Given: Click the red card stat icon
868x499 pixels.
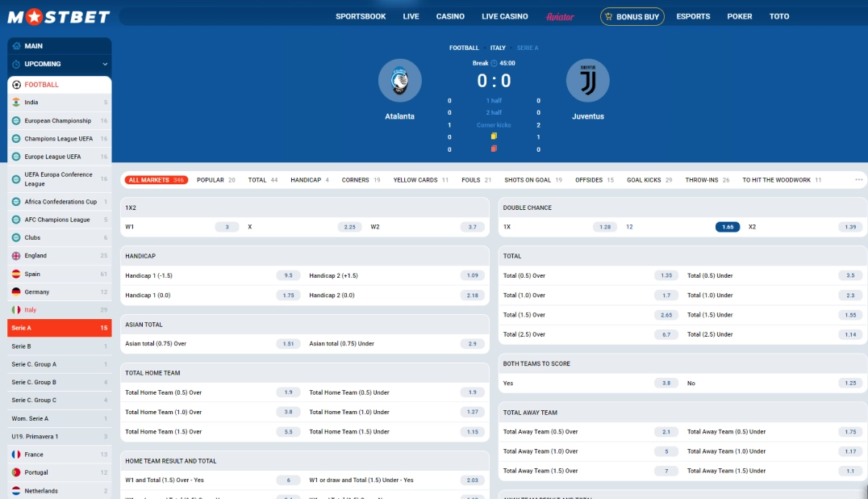Looking at the screenshot, I should pyautogui.click(x=494, y=149).
